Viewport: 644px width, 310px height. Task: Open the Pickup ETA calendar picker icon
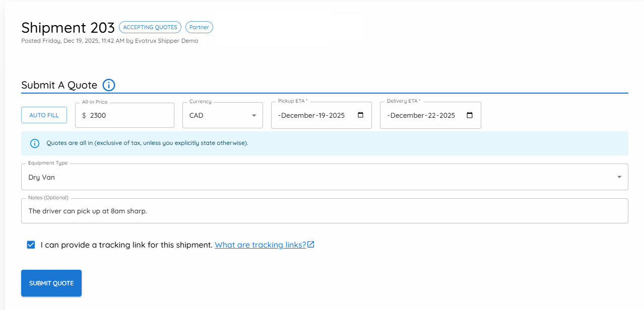[x=360, y=115]
